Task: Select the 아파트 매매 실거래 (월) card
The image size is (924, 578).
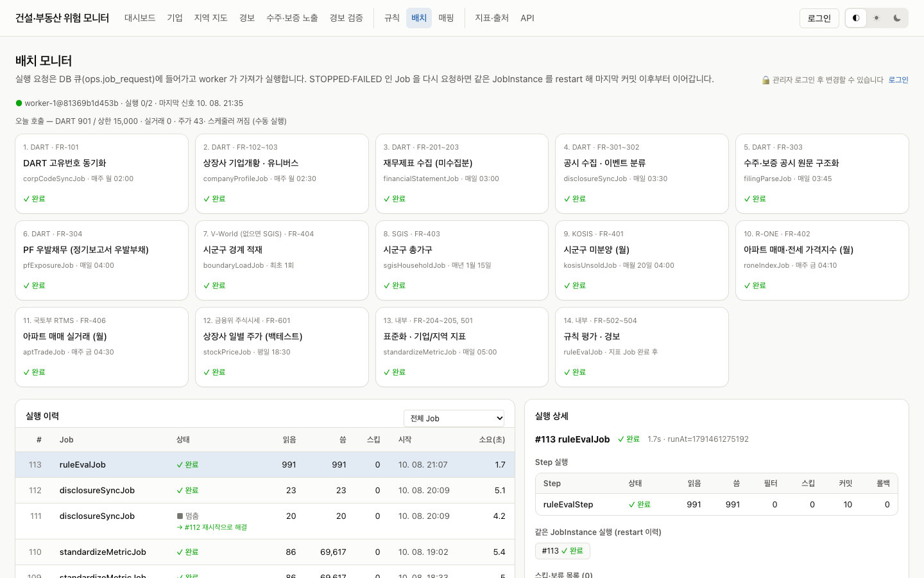Action: click(x=101, y=347)
